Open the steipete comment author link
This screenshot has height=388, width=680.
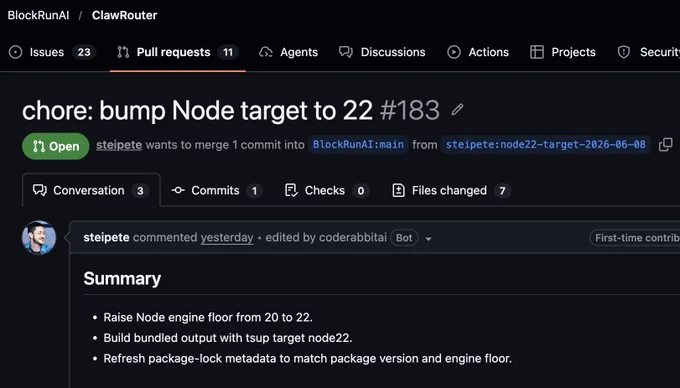[106, 238]
